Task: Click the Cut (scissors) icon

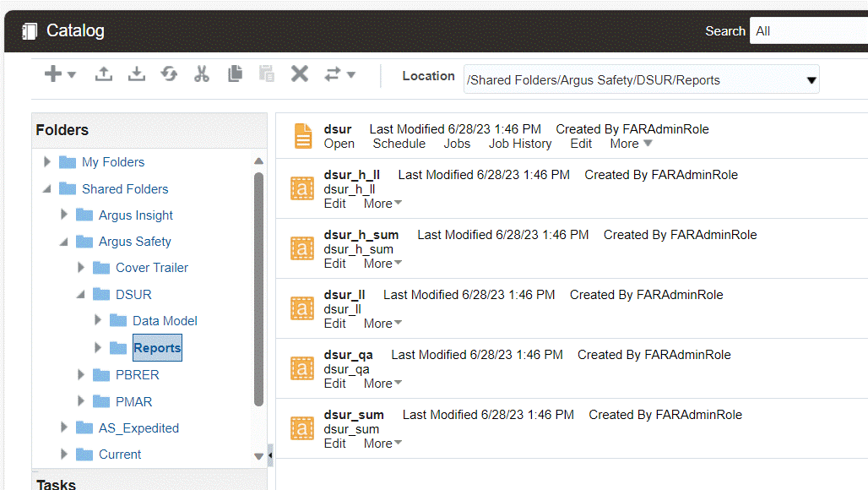Action: tap(202, 73)
